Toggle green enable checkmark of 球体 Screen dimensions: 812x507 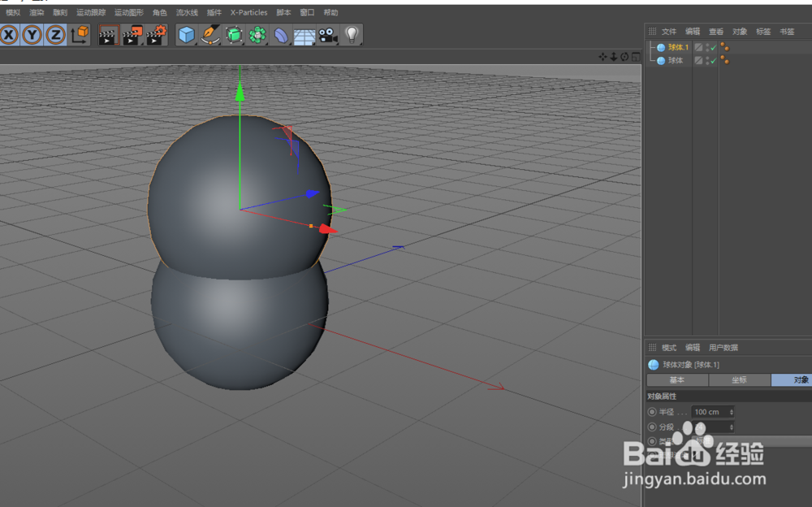click(714, 61)
